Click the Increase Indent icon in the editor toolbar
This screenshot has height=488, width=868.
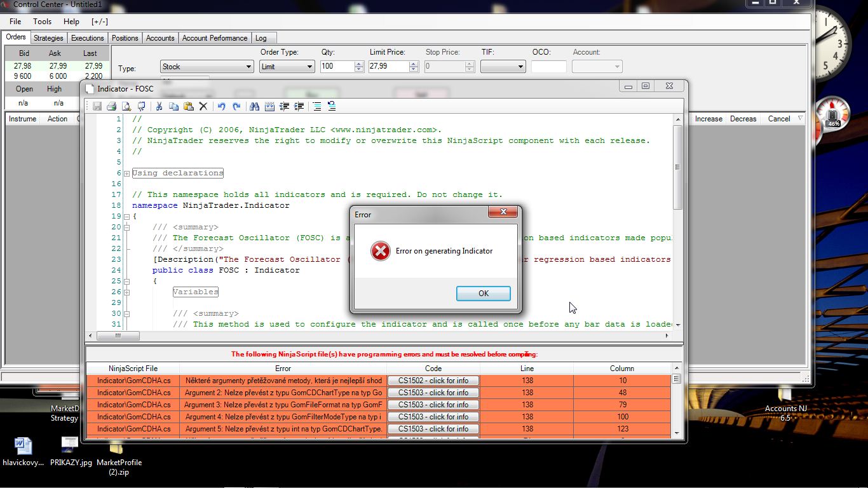pyautogui.click(x=299, y=106)
